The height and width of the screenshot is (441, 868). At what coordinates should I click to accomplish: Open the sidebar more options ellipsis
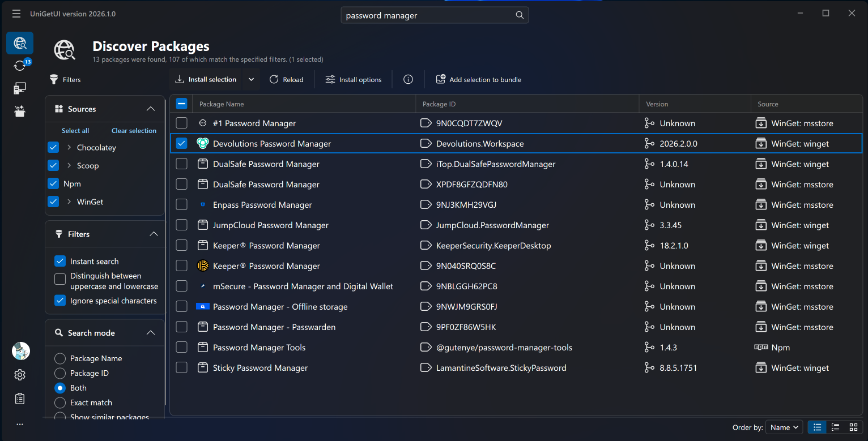pos(20,424)
